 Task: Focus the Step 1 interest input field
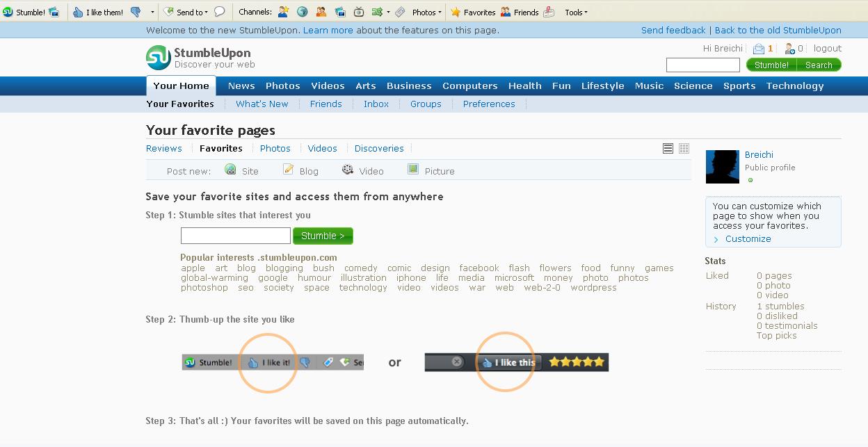tap(236, 236)
